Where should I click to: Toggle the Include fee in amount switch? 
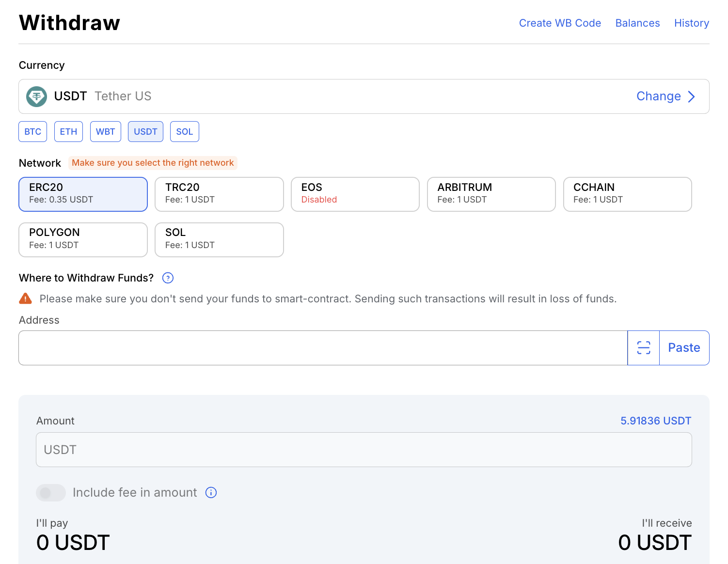[51, 493]
